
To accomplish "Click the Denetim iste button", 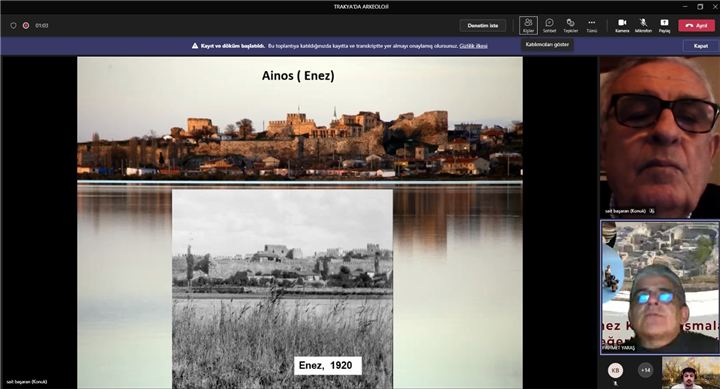I will coord(483,26).
